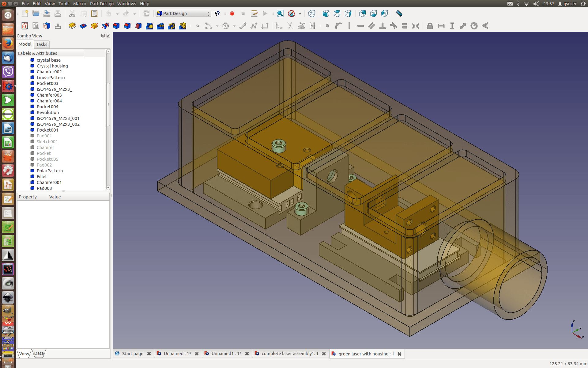Open the Part Design workbench dropdown
Image resolution: width=588 pixels, height=368 pixels.
[183, 13]
